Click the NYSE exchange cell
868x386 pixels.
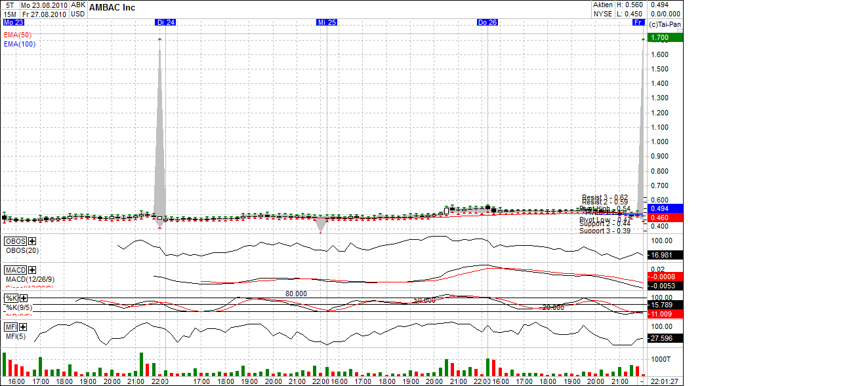[603, 13]
